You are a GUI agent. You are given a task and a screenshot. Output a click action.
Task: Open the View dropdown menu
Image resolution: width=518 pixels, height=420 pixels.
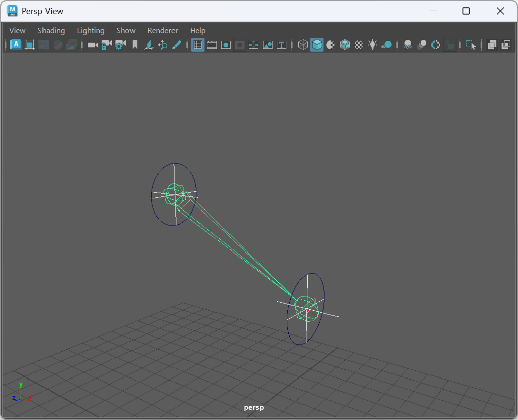tap(17, 31)
